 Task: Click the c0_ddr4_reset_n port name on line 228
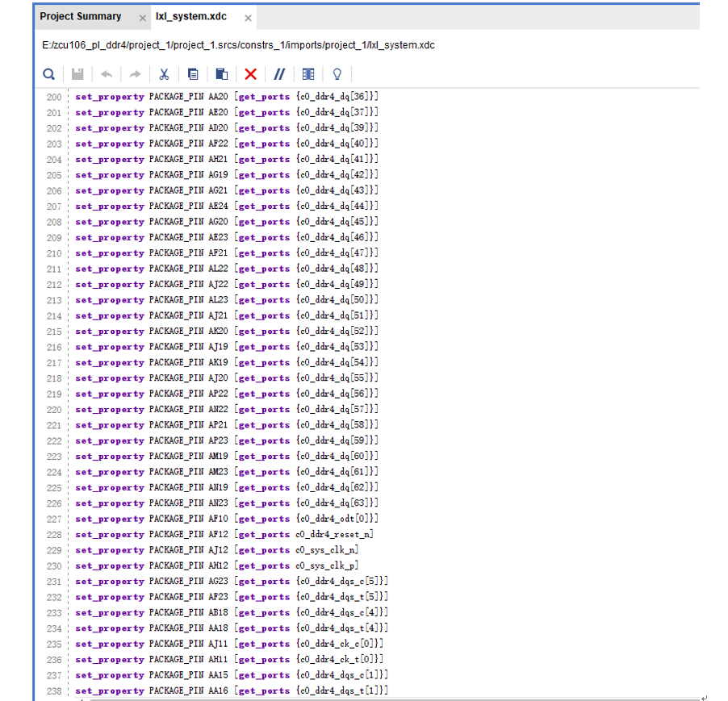click(x=334, y=534)
